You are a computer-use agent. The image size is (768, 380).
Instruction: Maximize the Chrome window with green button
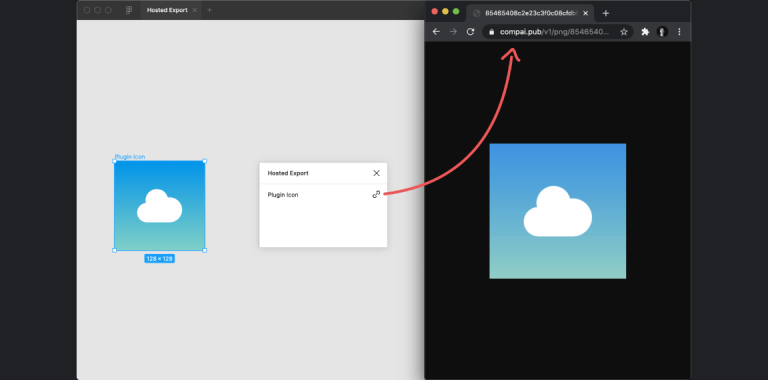tap(456, 11)
